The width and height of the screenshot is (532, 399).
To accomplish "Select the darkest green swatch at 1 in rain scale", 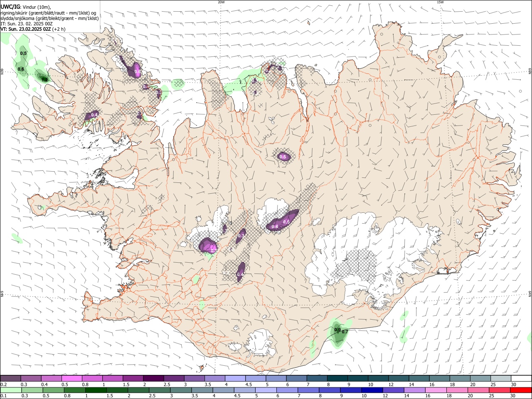I will click(x=96, y=390).
